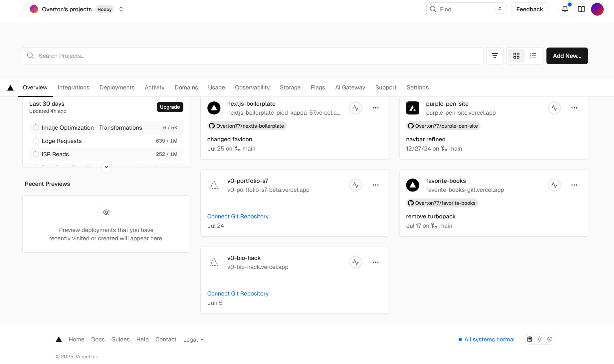Open your profile avatar menu
The image size is (614, 364).
(x=597, y=9)
